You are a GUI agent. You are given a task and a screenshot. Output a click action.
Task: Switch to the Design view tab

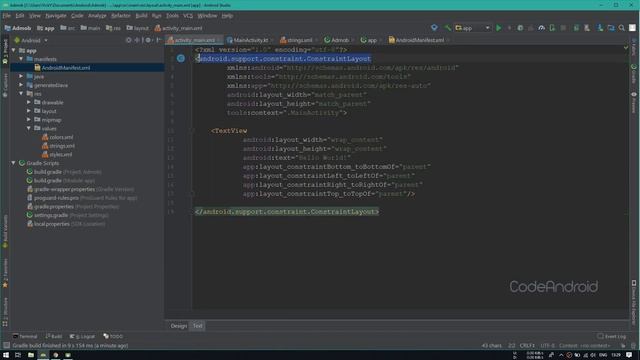[x=178, y=326]
